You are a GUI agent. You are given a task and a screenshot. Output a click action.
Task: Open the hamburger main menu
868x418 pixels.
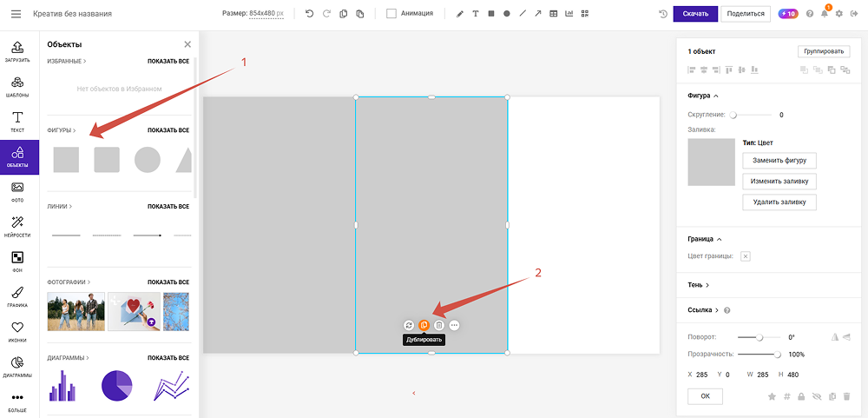[x=16, y=14]
